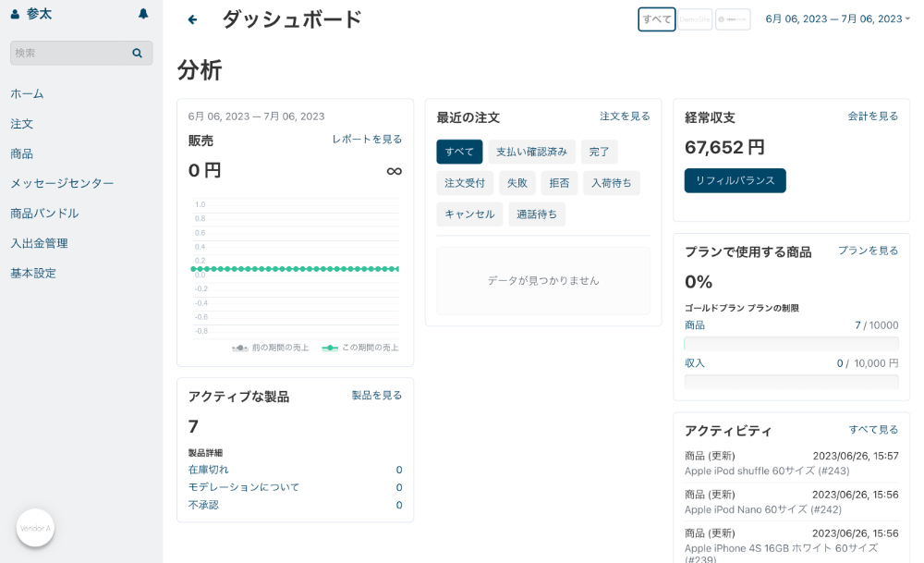
Task: Click the データが見つかりません message box
Action: point(543,281)
